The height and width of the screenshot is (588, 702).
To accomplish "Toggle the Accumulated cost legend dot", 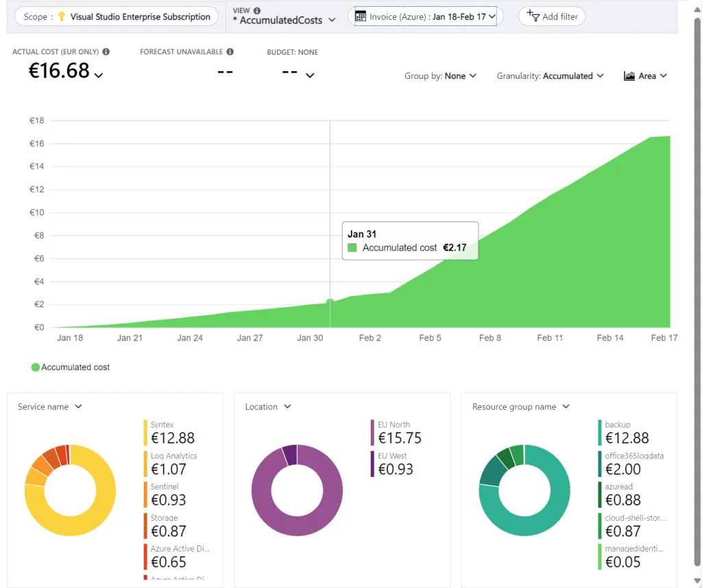I will tap(36, 367).
